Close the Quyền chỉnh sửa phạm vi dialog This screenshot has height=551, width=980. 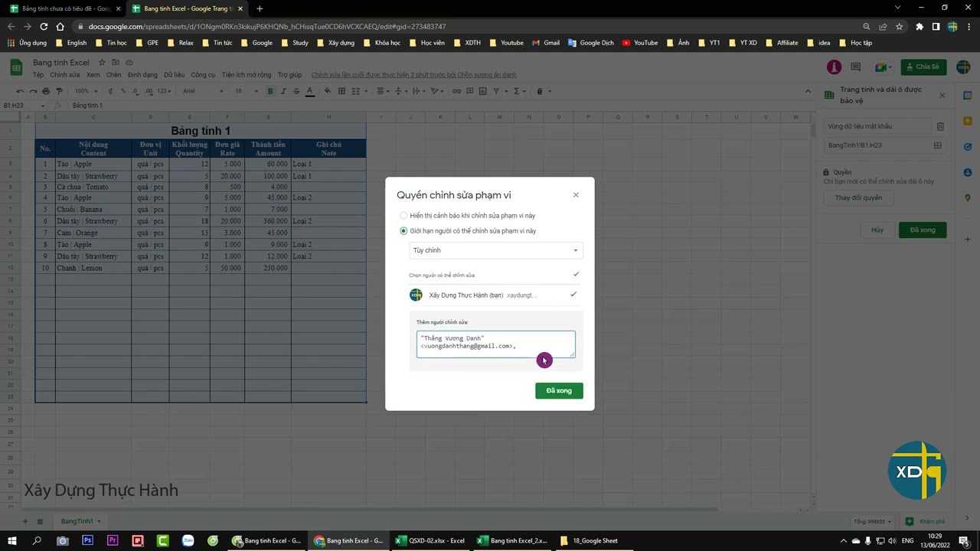click(x=576, y=195)
